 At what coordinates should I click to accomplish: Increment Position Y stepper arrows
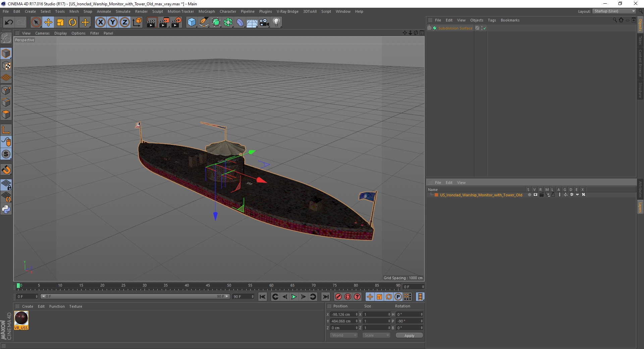tap(357, 321)
